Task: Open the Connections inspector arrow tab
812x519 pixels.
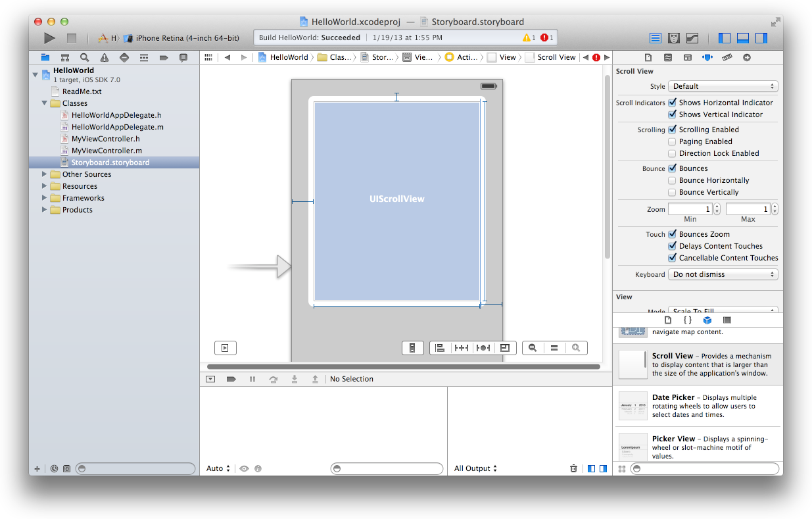Action: [747, 57]
